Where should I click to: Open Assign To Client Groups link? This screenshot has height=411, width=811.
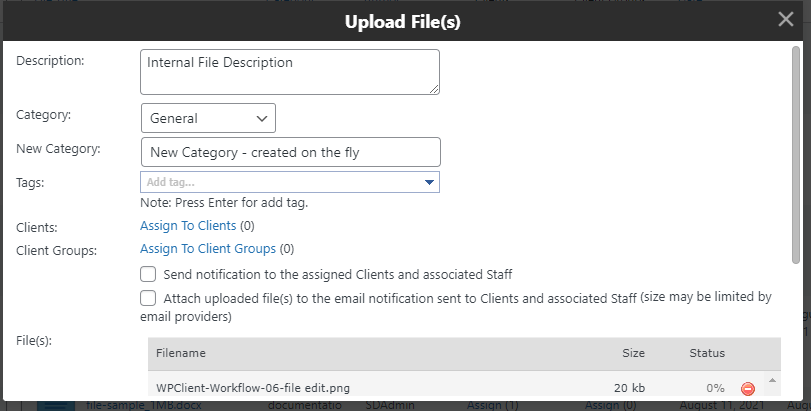coord(208,249)
